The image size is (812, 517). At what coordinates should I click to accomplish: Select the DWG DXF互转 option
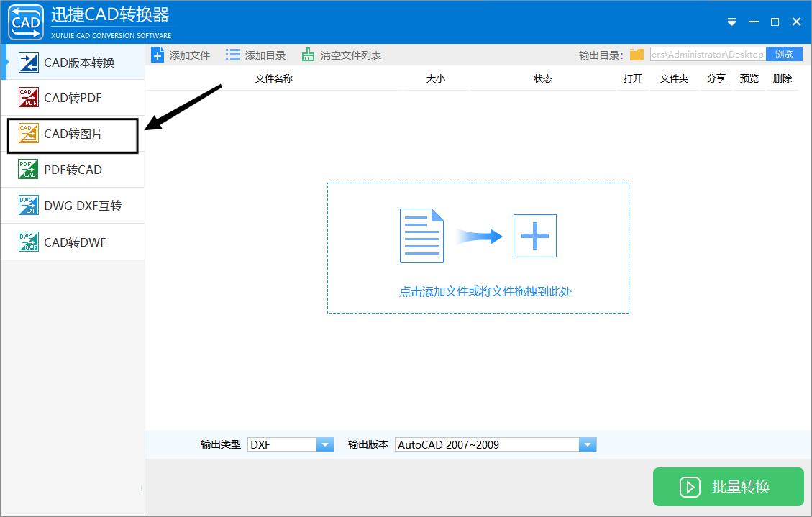pos(30,206)
